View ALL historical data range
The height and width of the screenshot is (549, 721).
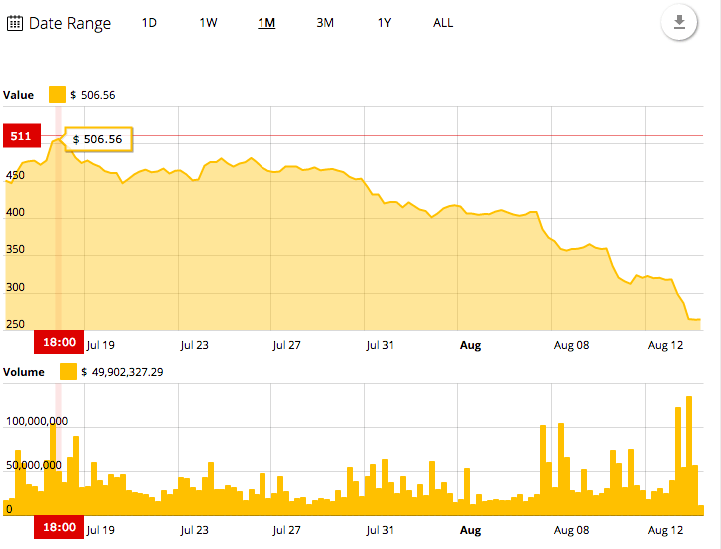click(443, 23)
